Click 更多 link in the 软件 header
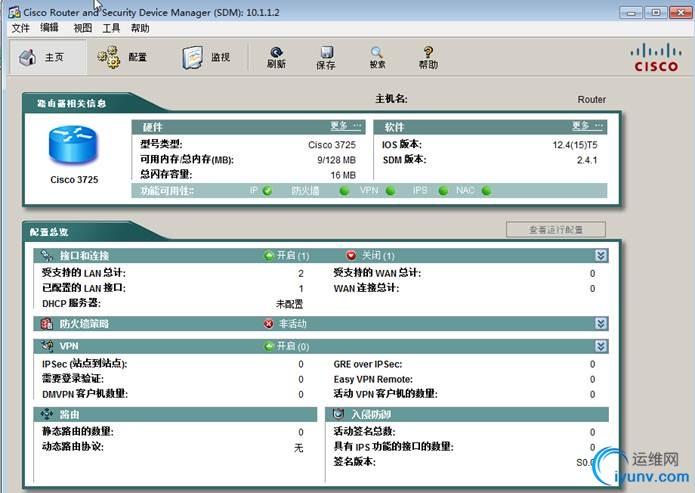The image size is (695, 493). coord(587,126)
